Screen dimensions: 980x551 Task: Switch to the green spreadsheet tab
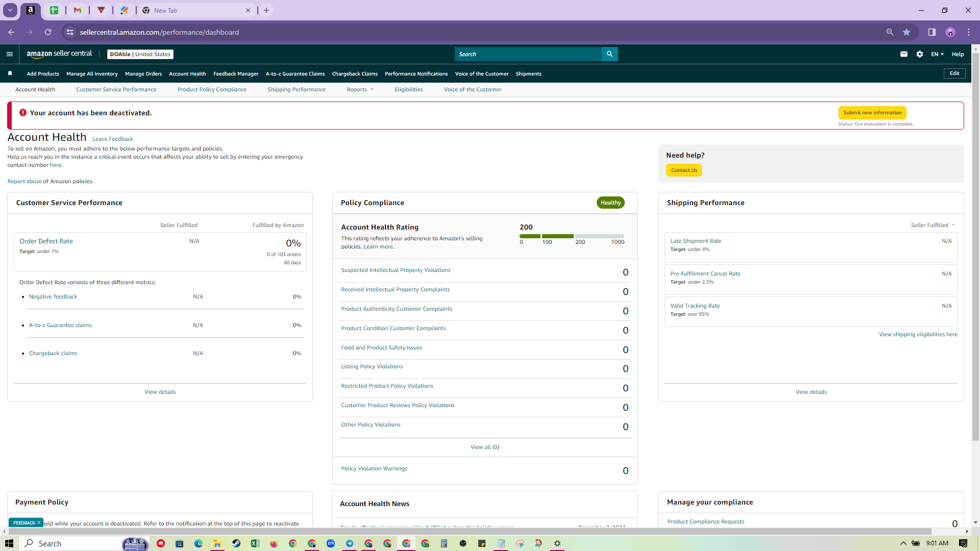click(x=54, y=10)
